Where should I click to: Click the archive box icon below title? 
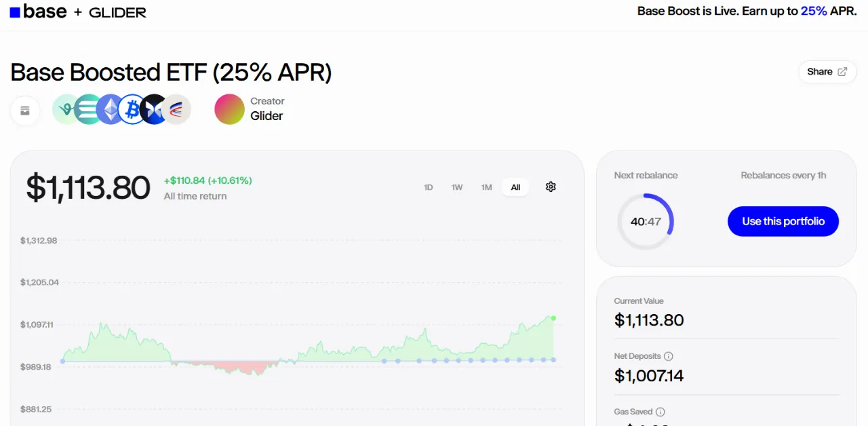click(25, 111)
